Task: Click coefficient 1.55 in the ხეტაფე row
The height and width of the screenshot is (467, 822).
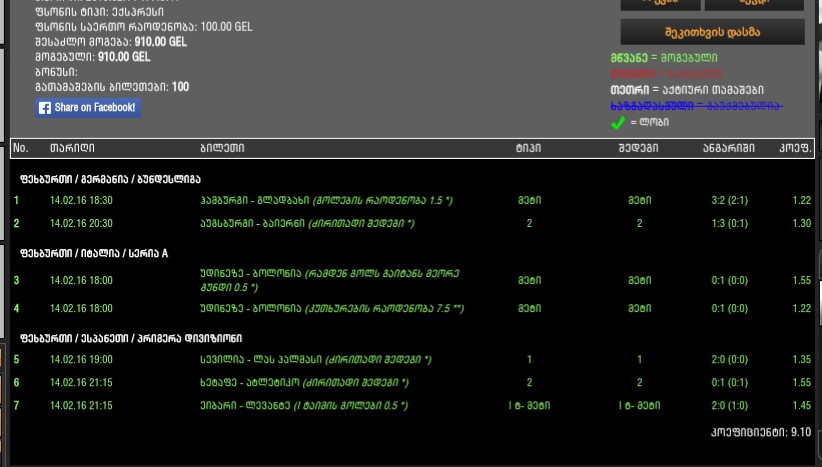Action: 802,383
